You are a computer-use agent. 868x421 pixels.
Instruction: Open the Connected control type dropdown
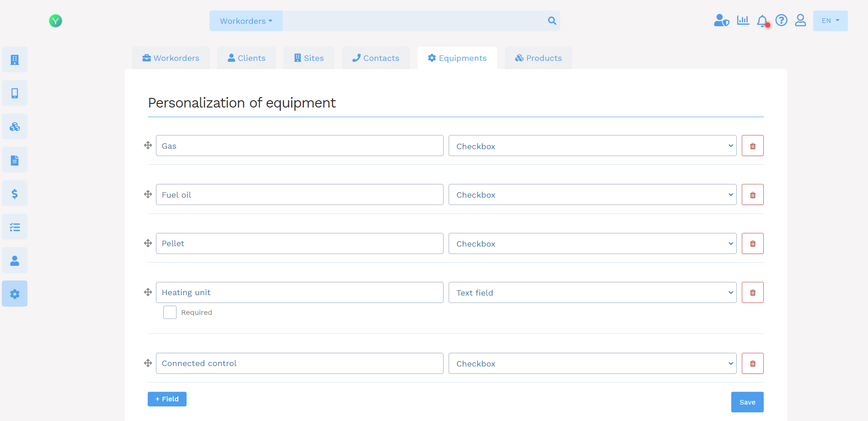[x=592, y=363]
